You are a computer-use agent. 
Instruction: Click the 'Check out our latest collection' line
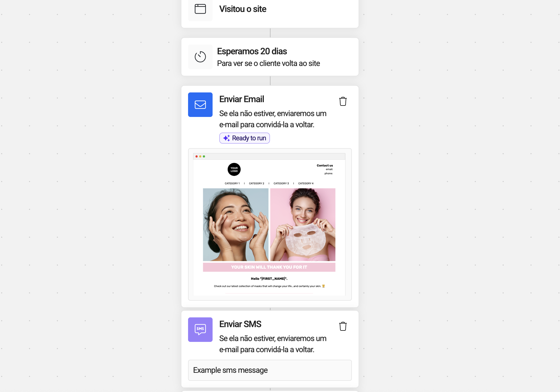tap(269, 286)
